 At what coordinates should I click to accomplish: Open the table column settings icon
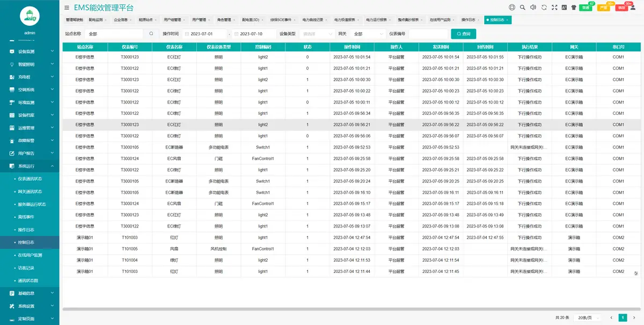click(x=636, y=273)
